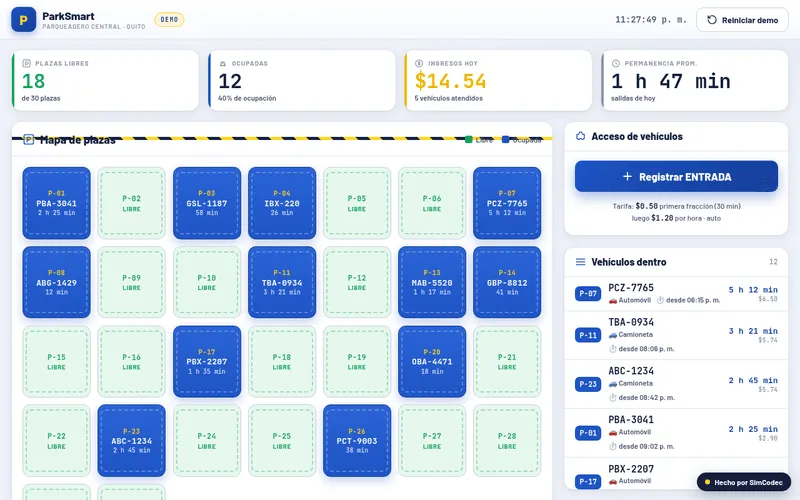
Task: Click the P-11 badge in vehicle list
Action: [x=588, y=335]
